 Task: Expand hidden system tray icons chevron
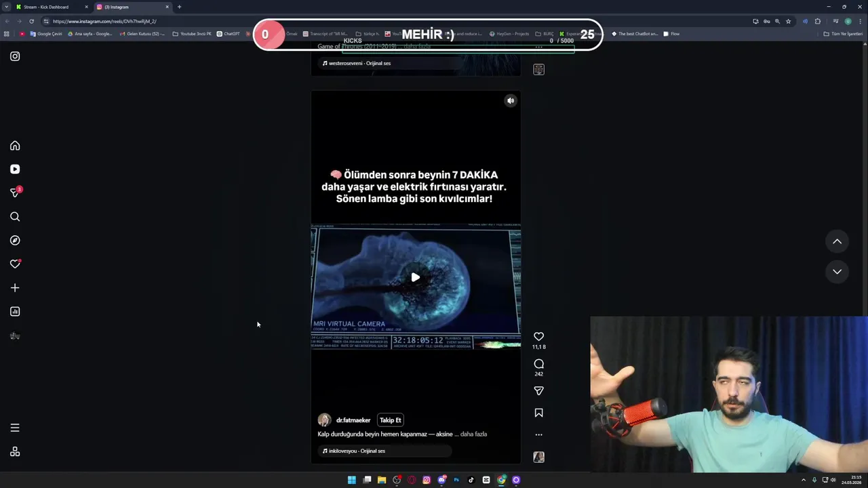[x=804, y=480]
